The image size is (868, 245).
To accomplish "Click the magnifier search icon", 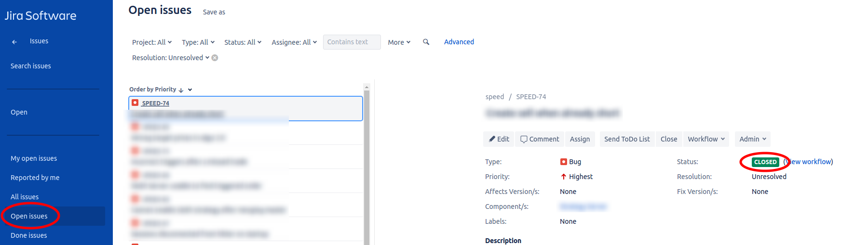I will pos(426,42).
